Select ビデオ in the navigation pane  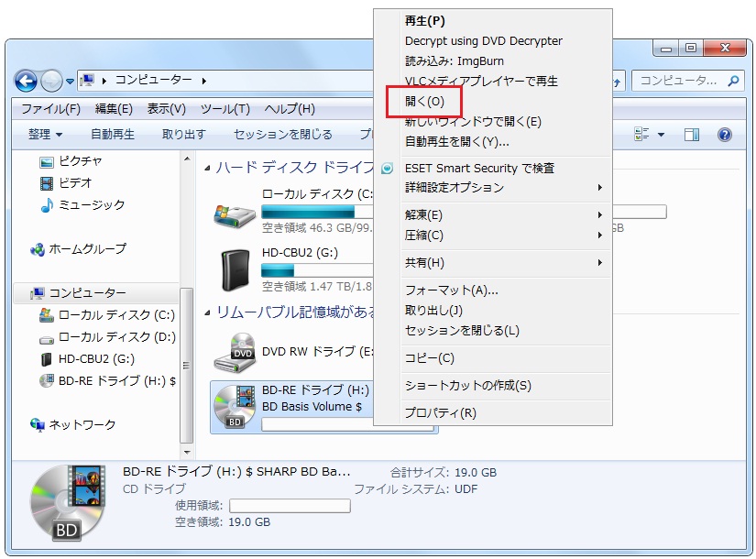[65, 182]
